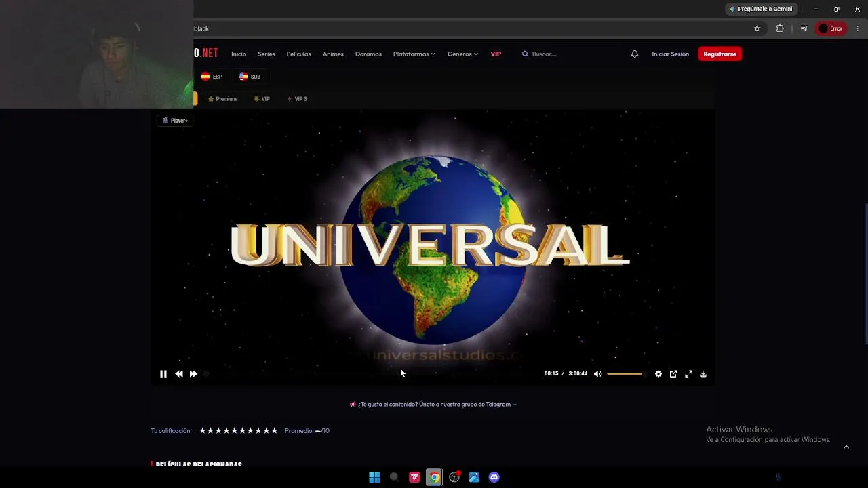Fast-forward the video with the double-right arrow
Viewport: 868px width, 488px height.
click(193, 374)
